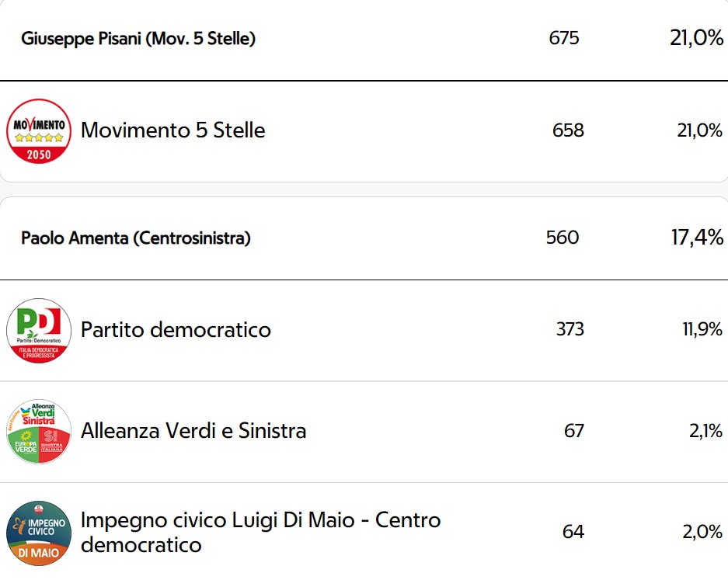The image size is (728, 580).
Task: Click Impegno civico's 64 vote count
Action: click(x=573, y=532)
